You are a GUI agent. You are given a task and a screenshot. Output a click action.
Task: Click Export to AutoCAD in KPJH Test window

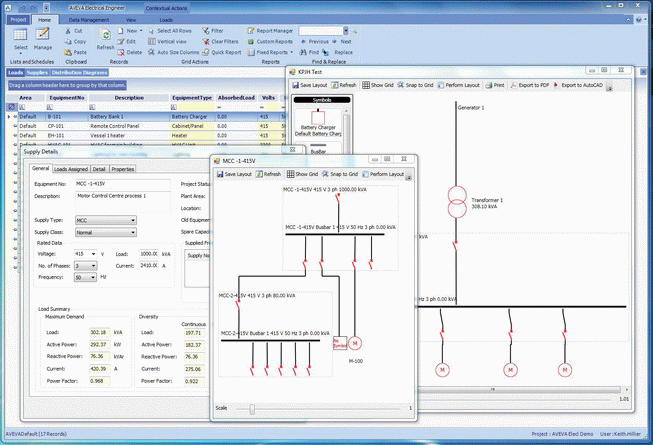tap(580, 86)
